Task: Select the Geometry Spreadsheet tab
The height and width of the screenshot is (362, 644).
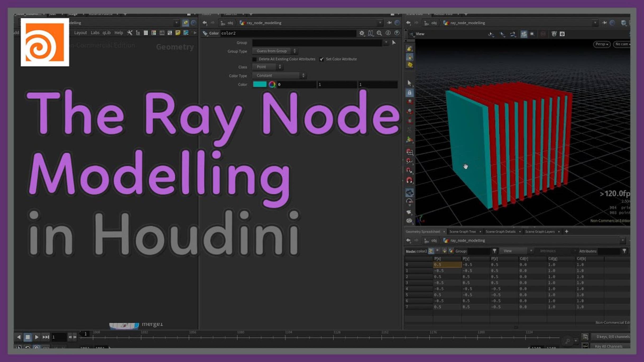Action: point(423,232)
